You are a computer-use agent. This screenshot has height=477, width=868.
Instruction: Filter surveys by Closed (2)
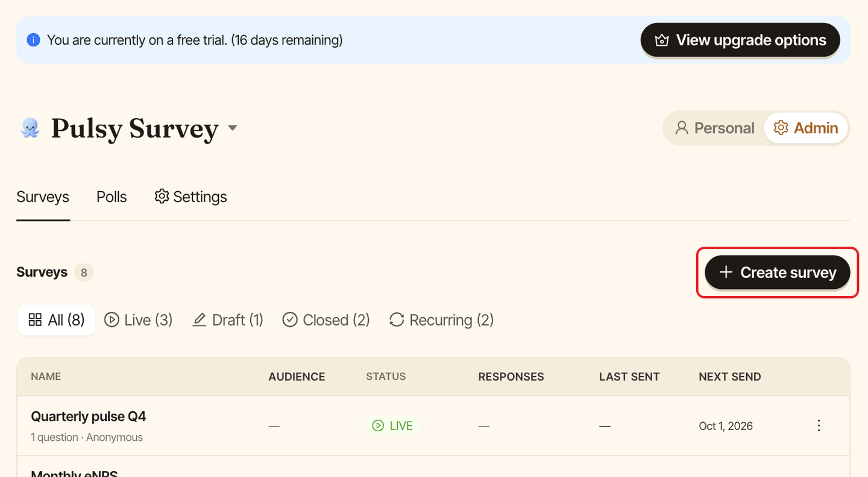(x=326, y=320)
